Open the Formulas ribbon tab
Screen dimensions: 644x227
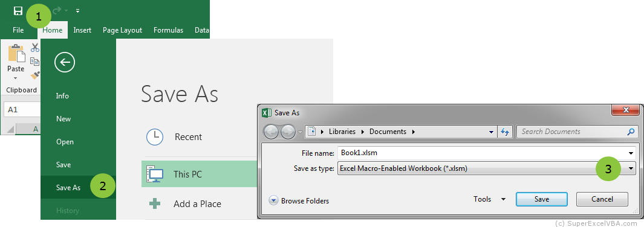(x=168, y=30)
